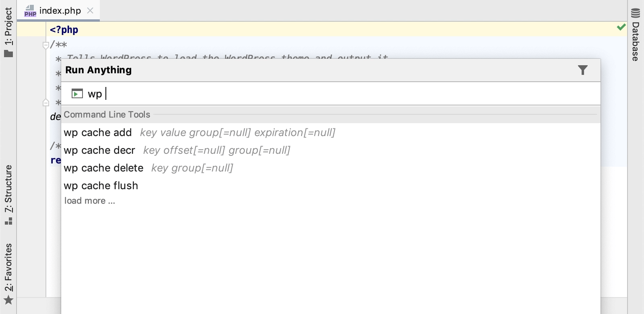
Task: Click the fold end marker in the gutter
Action: 45,103
